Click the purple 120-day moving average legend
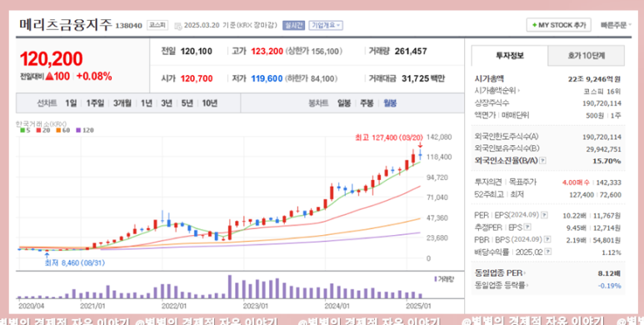Viewport: 644px width, 325px height. (x=85, y=130)
